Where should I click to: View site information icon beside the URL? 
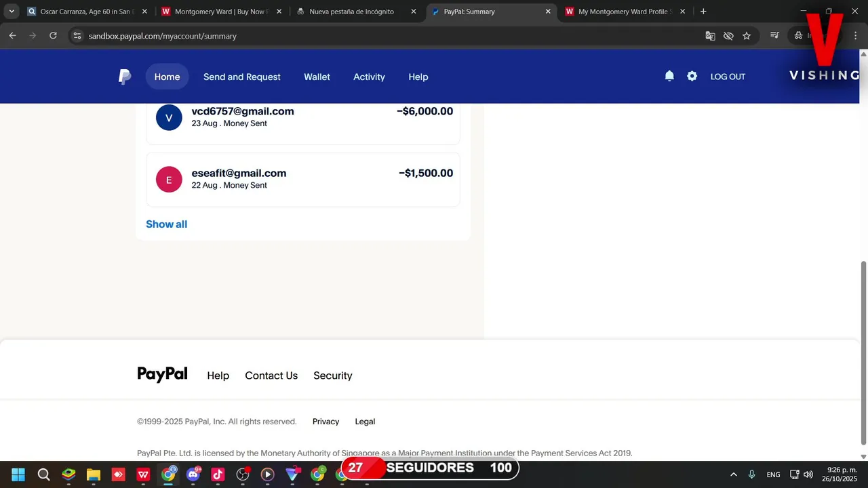(77, 36)
